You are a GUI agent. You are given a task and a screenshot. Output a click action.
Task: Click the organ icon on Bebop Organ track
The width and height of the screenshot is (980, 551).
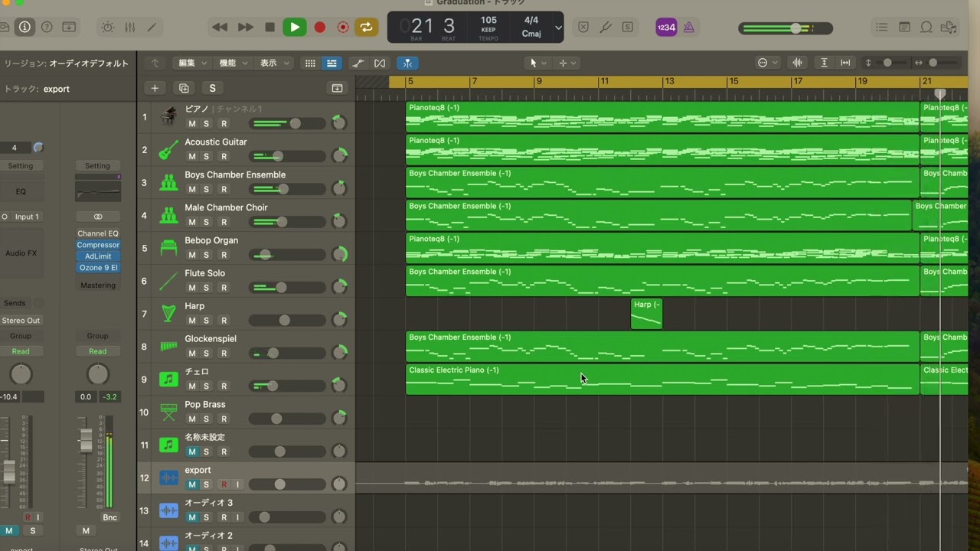click(x=168, y=248)
